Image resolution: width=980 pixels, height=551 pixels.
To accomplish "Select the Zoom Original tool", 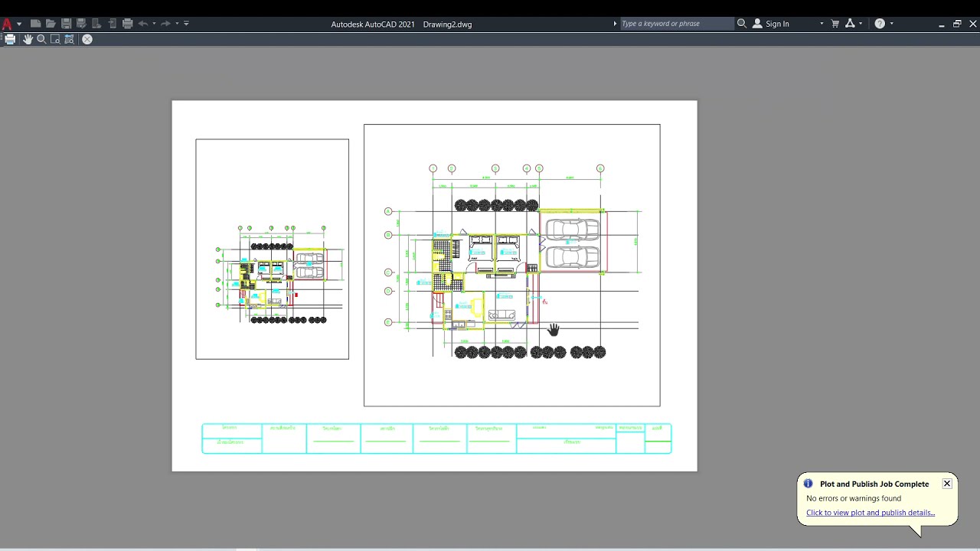I will 69,39.
